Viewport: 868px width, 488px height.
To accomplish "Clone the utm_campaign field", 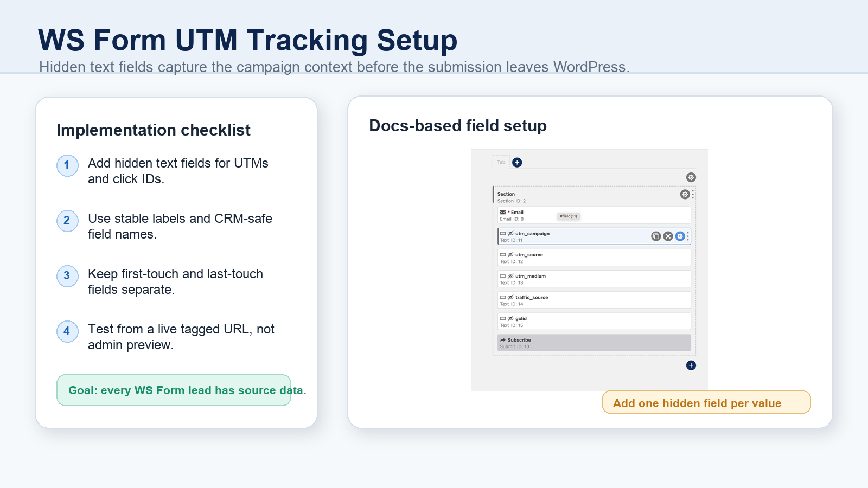I will point(656,236).
